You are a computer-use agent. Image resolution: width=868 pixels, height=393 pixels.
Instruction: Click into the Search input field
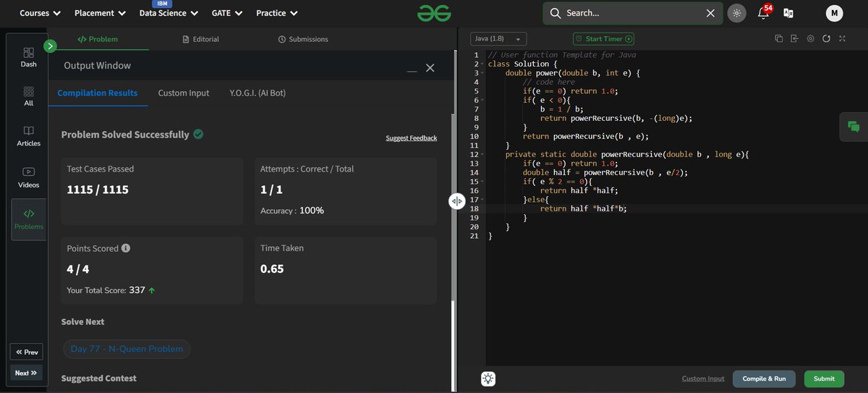(x=633, y=13)
